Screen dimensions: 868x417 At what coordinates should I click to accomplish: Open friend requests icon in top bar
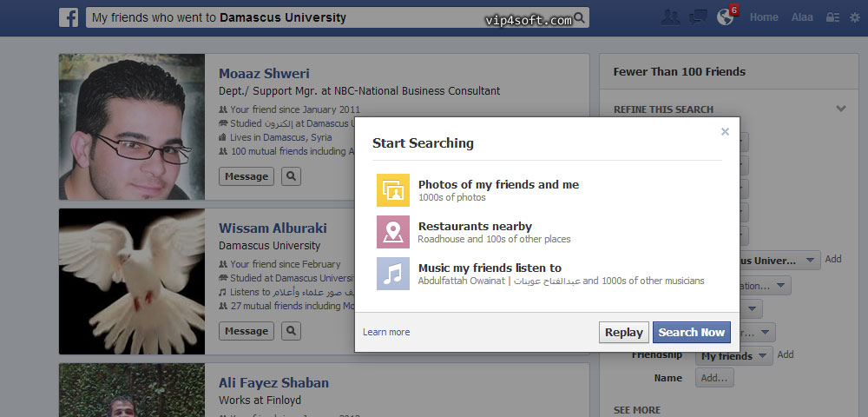[x=670, y=17]
